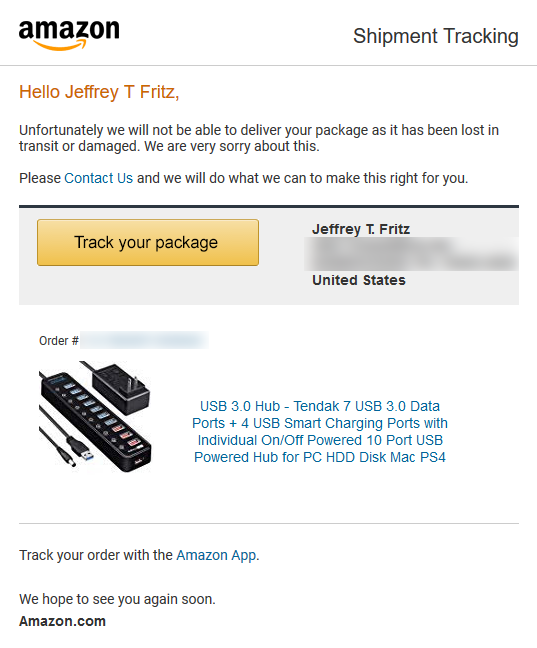The width and height of the screenshot is (537, 648).
Task: Click the Amazon logo in the header
Action: click(69, 35)
